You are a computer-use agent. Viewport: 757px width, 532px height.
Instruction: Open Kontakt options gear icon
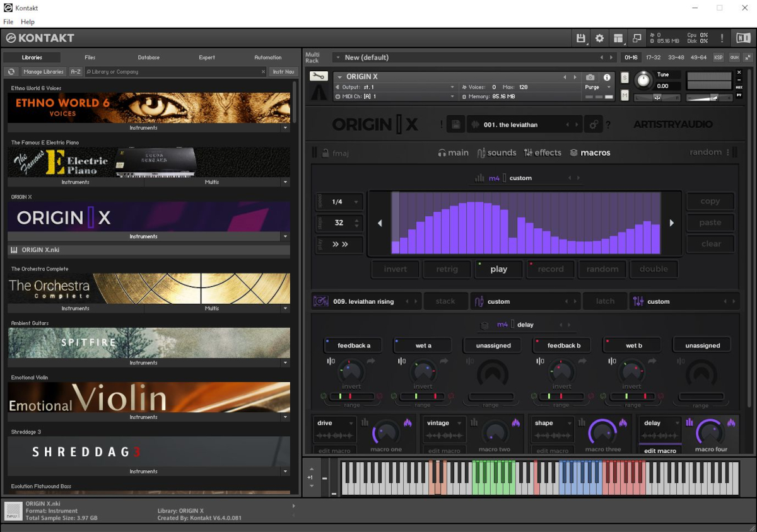[599, 38]
